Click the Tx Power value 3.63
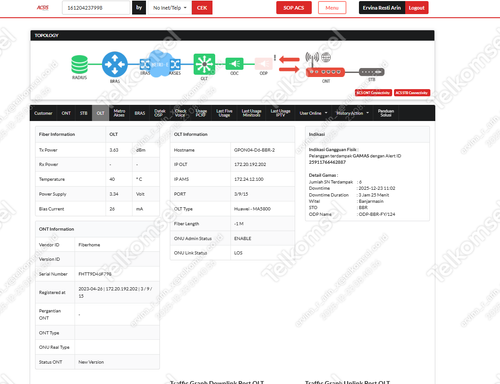This screenshot has height=384, width=500. [114, 150]
